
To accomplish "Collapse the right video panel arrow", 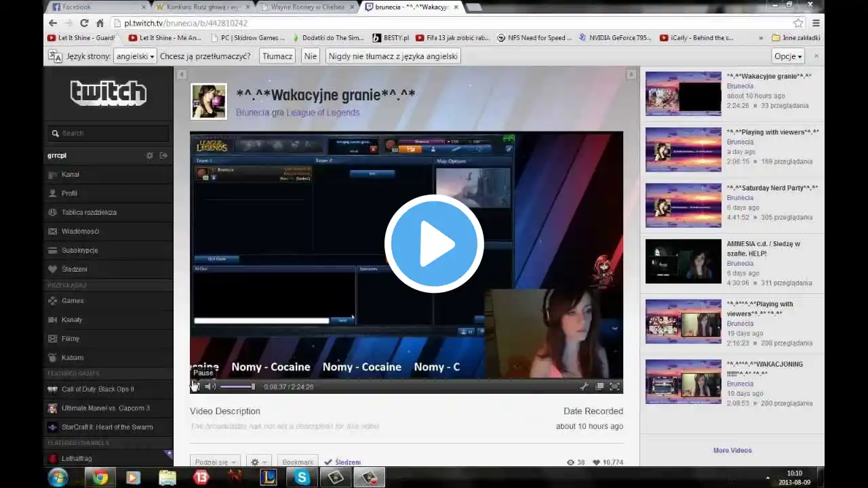I will coord(631,75).
